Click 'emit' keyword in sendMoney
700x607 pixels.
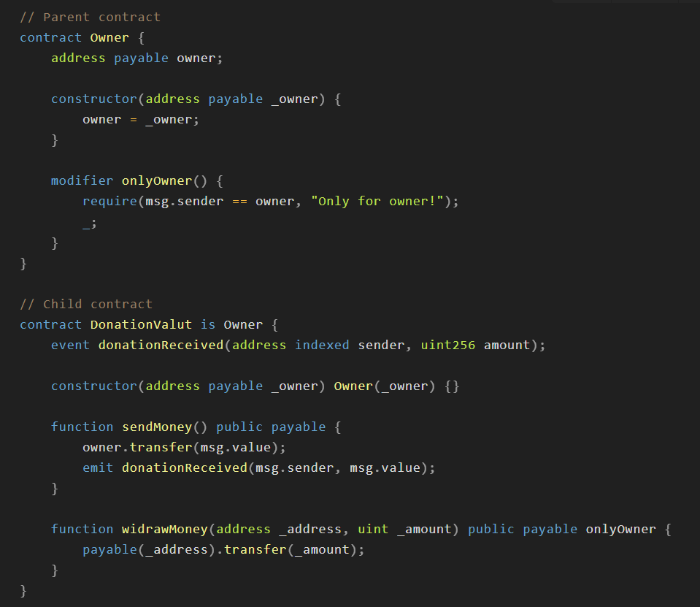[x=97, y=467]
